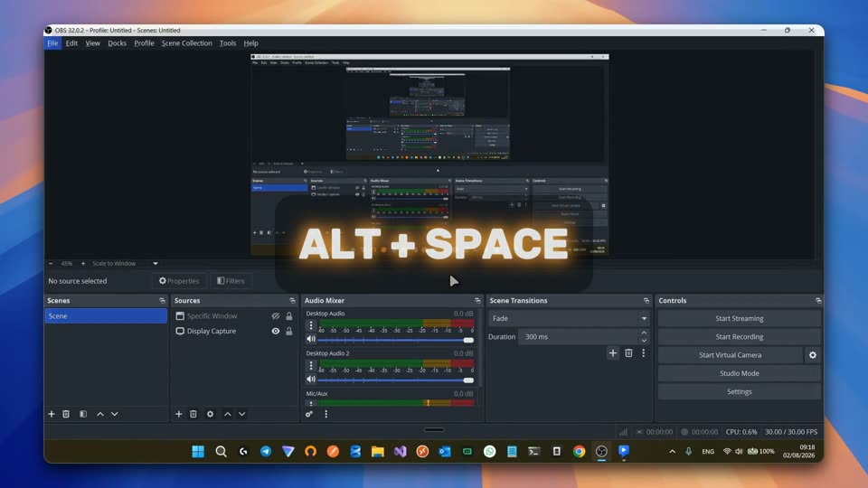Open advanced audio properties gears icon
Viewport: 868px width, 488px height.
coord(309,414)
